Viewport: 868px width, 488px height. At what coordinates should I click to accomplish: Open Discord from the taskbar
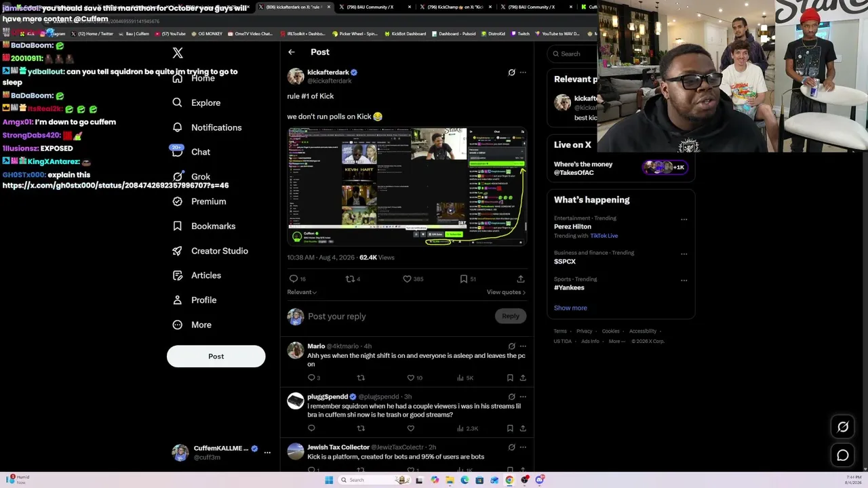click(540, 480)
